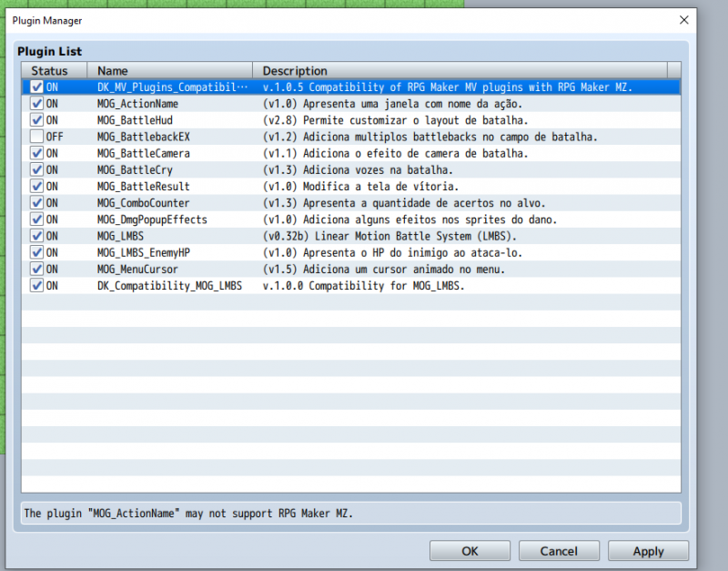Toggle the MOG_ComboCounter checkbox

pos(36,202)
